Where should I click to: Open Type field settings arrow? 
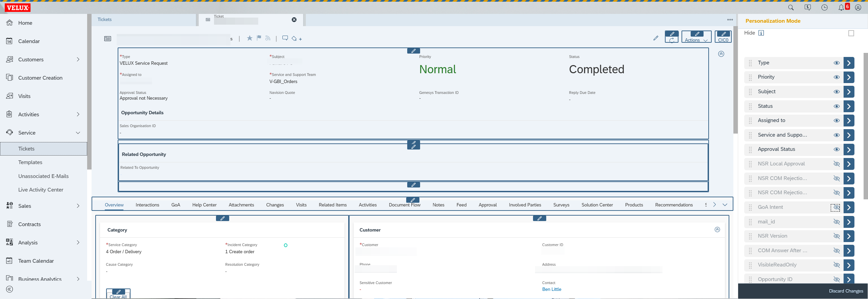click(849, 63)
